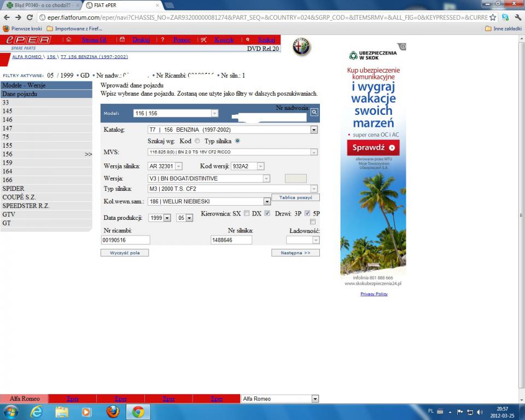Open the Skype extension icon

click(505, 17)
